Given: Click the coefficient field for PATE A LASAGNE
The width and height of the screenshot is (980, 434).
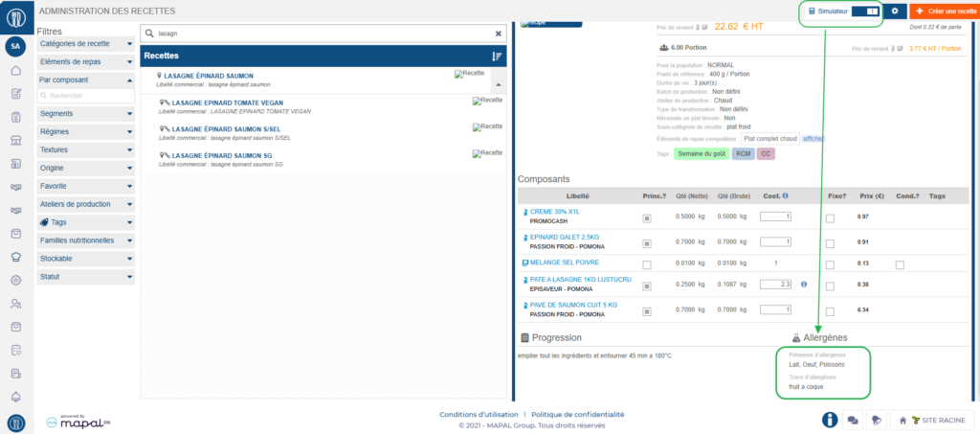Looking at the screenshot, I should [x=774, y=285].
